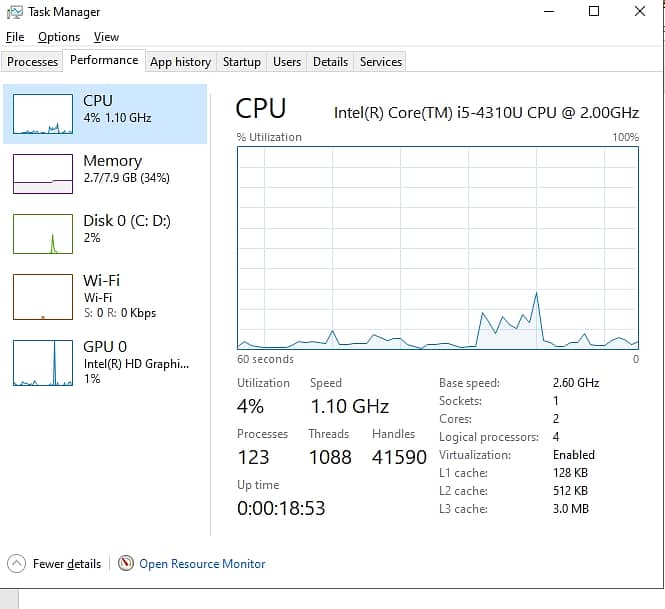Open the View menu
Image resolution: width=665 pixels, height=609 pixels.
click(106, 37)
